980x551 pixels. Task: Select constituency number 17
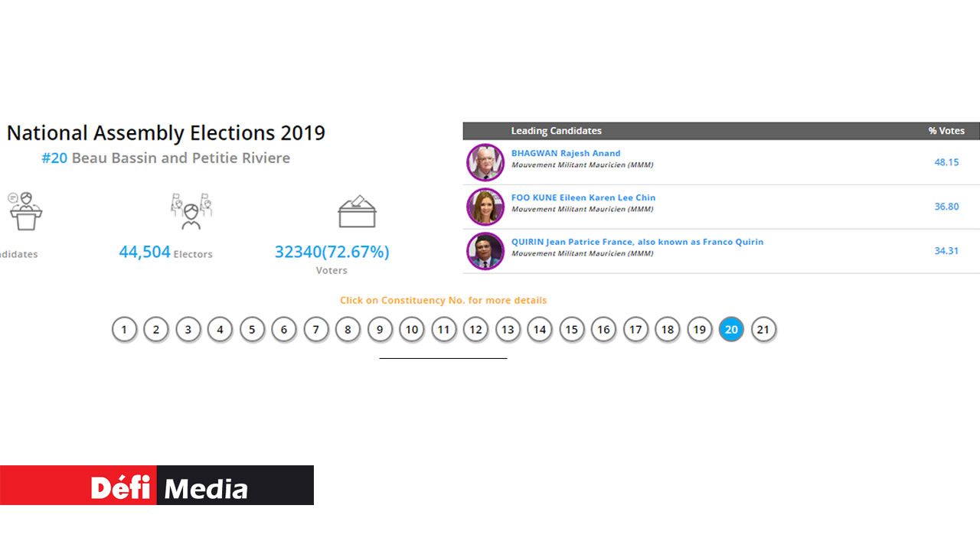point(635,330)
